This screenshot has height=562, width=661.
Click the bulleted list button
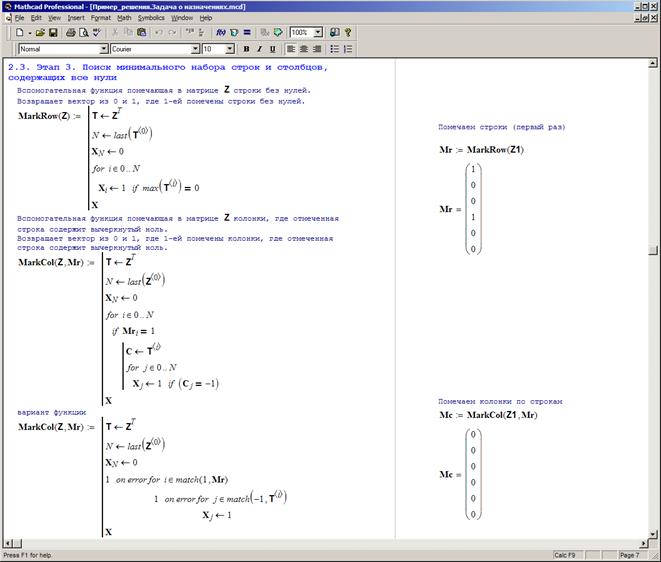point(334,48)
